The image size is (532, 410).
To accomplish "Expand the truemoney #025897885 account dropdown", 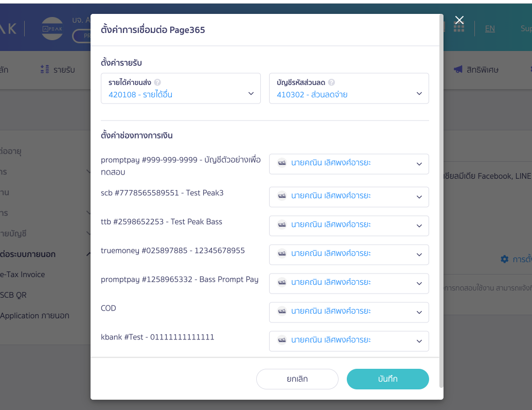I will 349,255.
